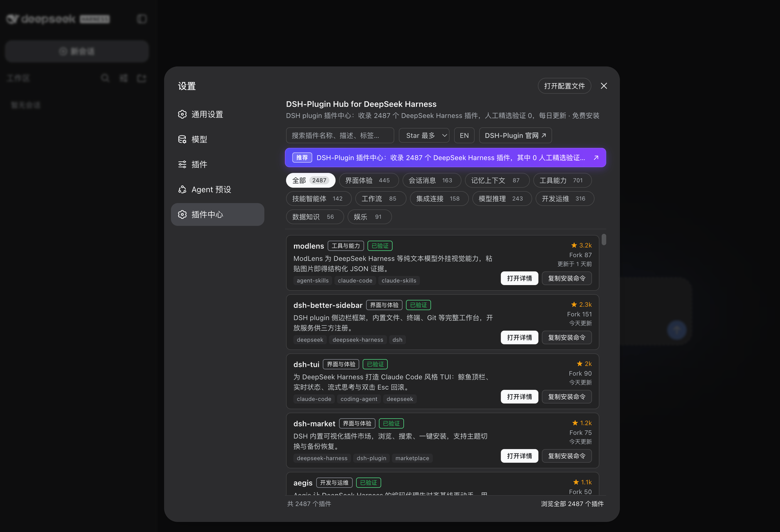Click the aegis plugin title

pos(303,483)
